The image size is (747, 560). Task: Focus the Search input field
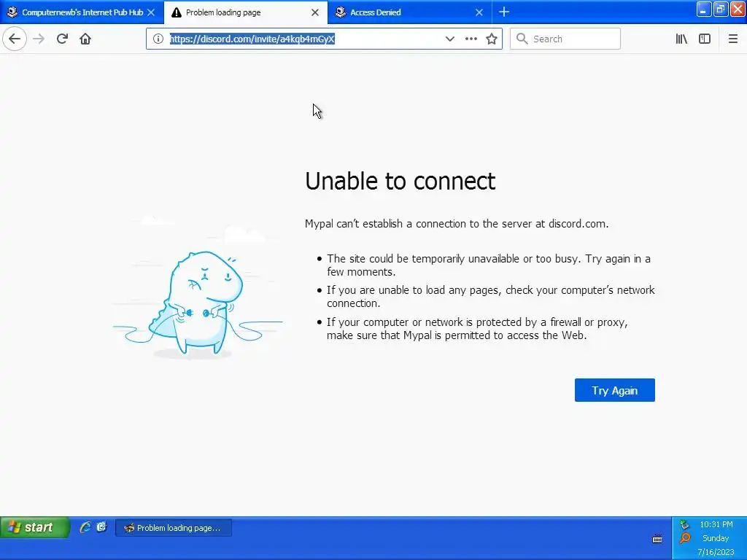[x=565, y=39]
